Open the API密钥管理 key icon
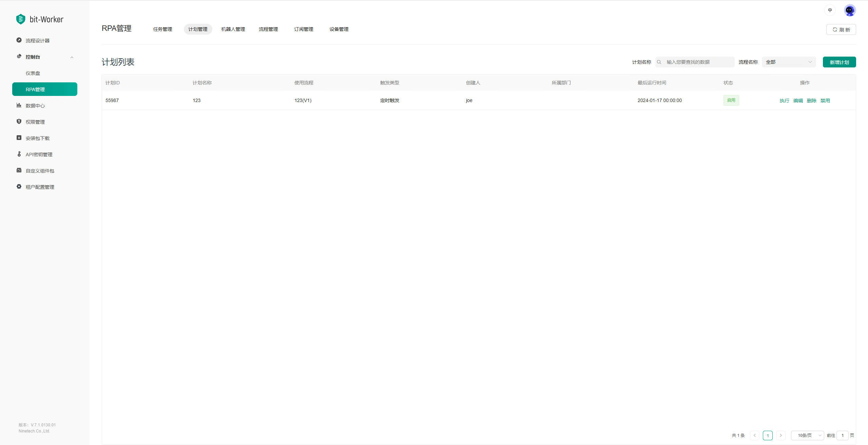868x445 pixels. [x=19, y=154]
